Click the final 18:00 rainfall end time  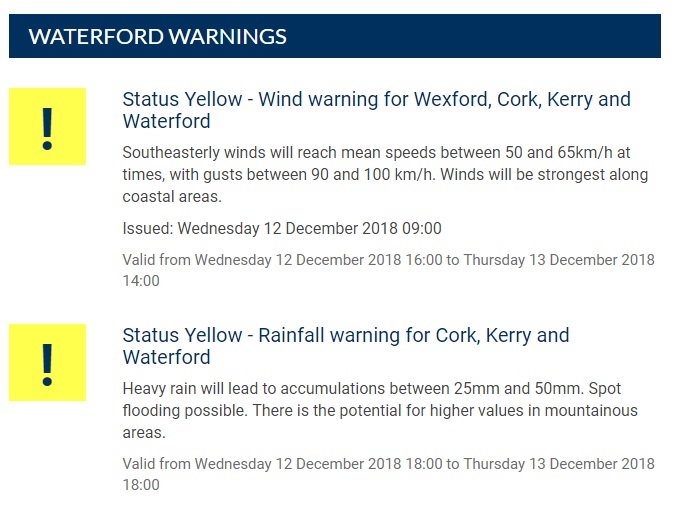141,485
